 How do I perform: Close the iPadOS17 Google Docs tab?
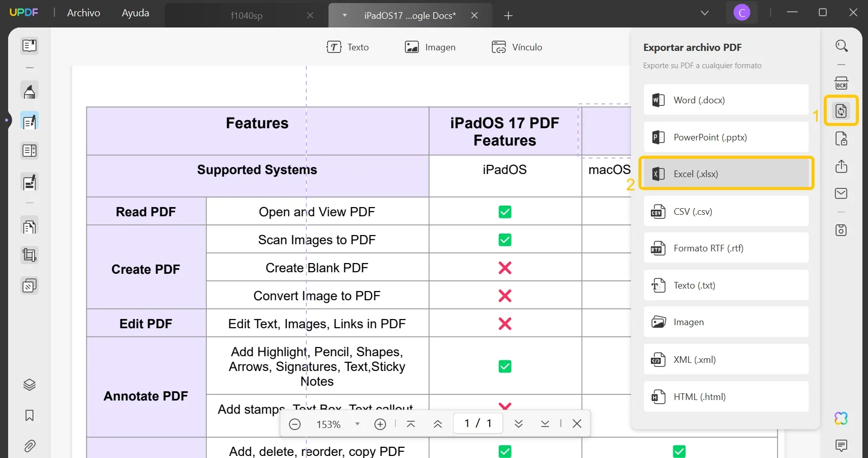[x=474, y=15]
